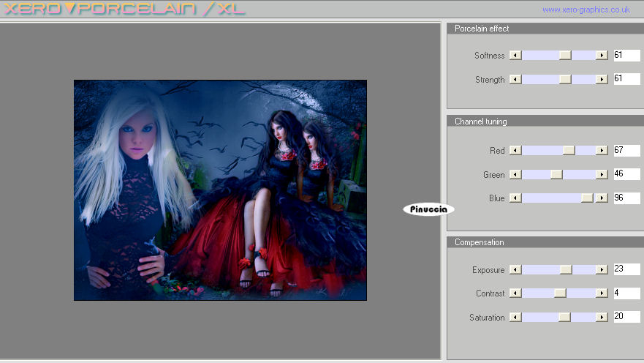Decrease Saturation with left arrow

point(515,317)
